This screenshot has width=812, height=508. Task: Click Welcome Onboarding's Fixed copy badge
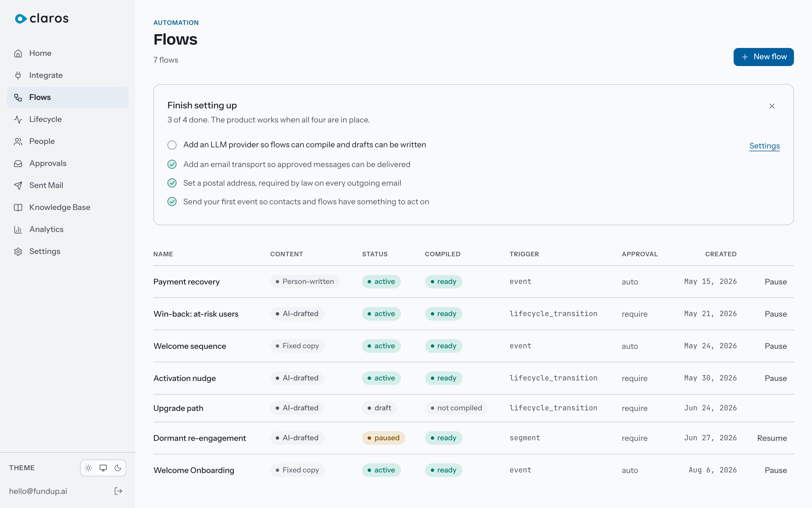point(297,470)
